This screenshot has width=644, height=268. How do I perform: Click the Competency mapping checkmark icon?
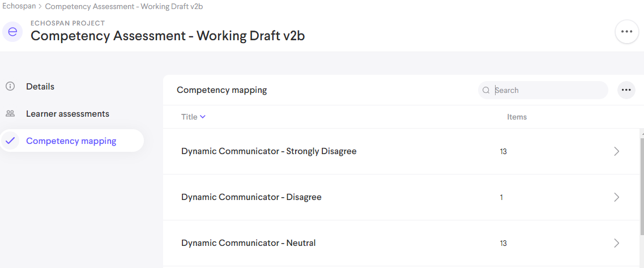click(x=10, y=141)
